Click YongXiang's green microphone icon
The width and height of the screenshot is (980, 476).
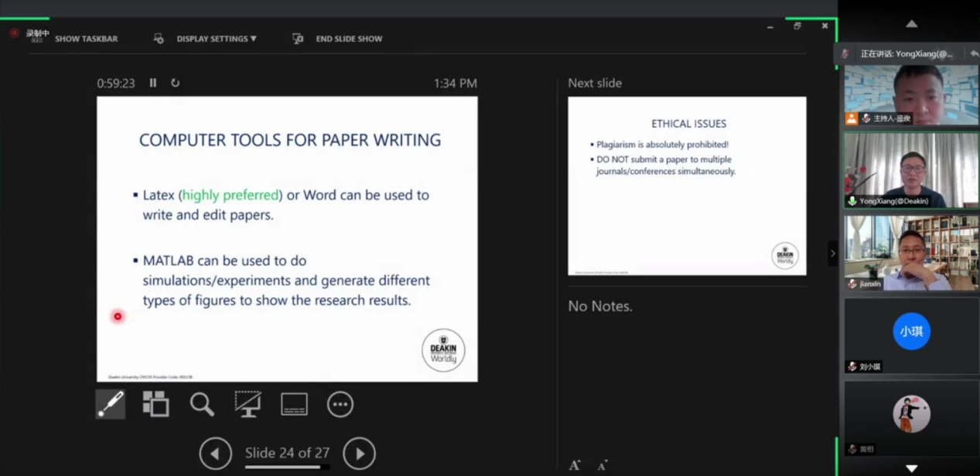pos(852,201)
